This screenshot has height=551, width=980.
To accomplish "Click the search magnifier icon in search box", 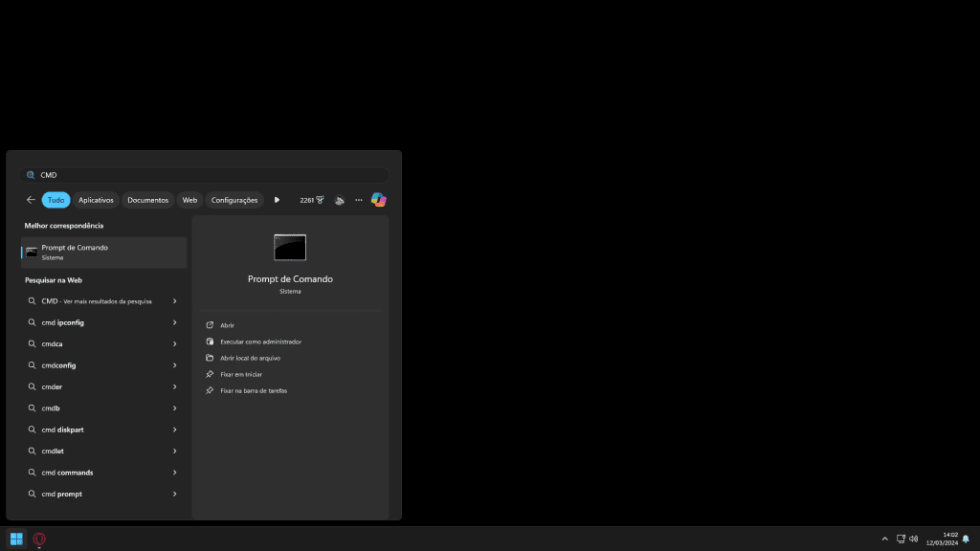I will 31,175.
